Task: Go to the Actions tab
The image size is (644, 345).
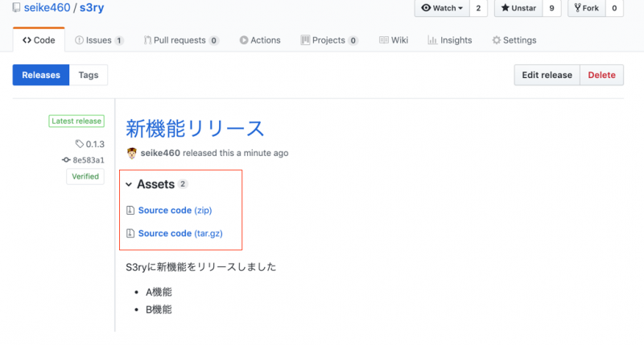Action: coord(259,40)
